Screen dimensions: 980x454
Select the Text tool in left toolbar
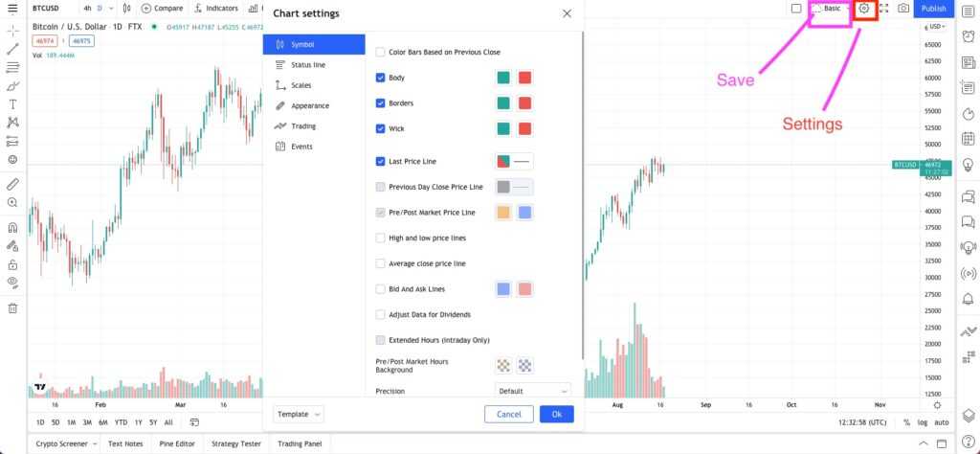point(12,103)
